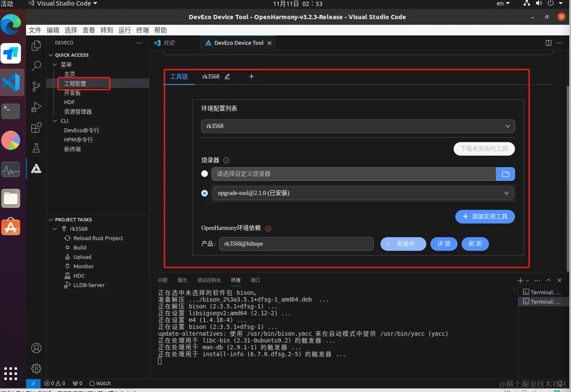
Task: Open the 文件 menu
Action: (35, 30)
